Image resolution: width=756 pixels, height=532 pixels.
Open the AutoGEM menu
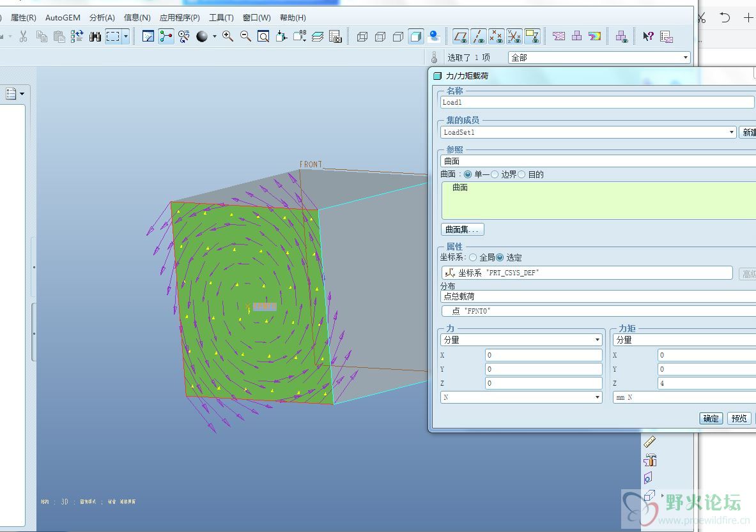(63, 17)
